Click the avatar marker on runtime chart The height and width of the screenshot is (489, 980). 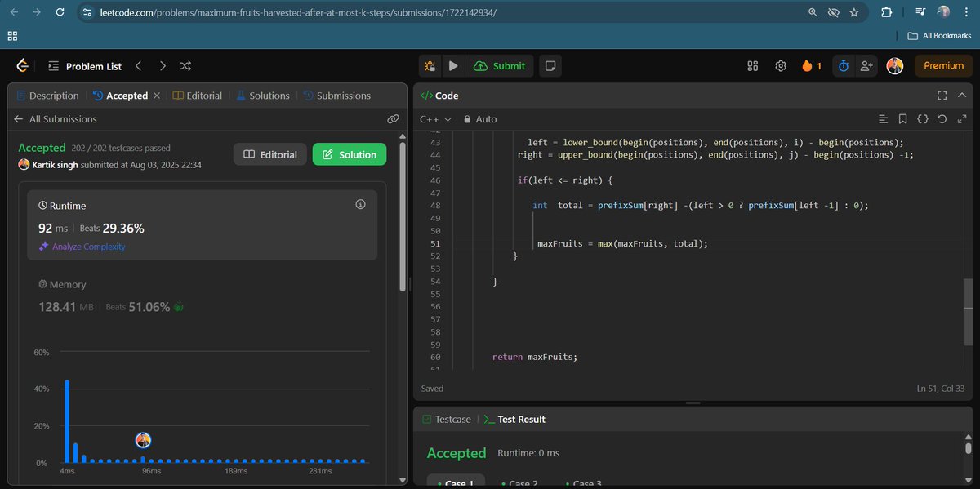click(x=144, y=440)
